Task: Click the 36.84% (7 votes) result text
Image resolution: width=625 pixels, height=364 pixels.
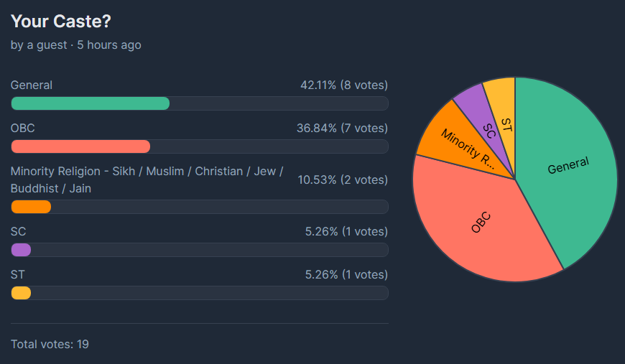Action: click(342, 128)
